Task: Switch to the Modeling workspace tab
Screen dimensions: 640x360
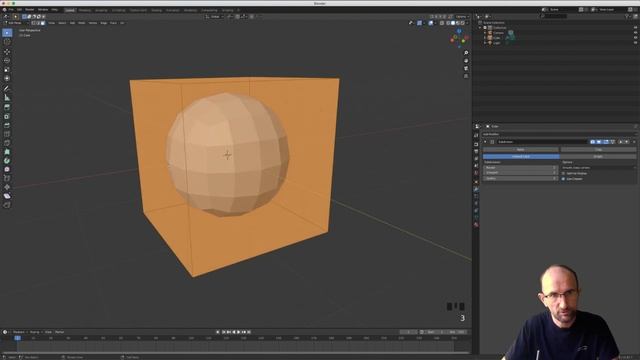Action: pyautogui.click(x=84, y=10)
